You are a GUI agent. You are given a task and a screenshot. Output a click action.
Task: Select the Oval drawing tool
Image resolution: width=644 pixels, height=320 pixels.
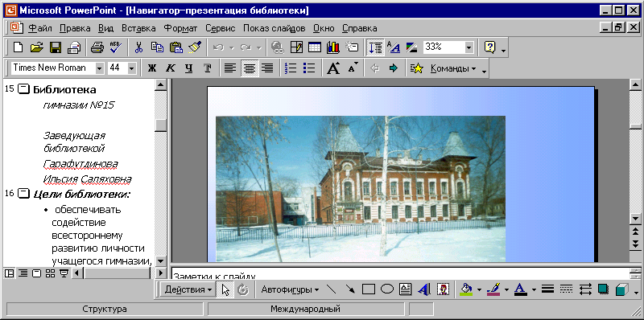tap(387, 289)
